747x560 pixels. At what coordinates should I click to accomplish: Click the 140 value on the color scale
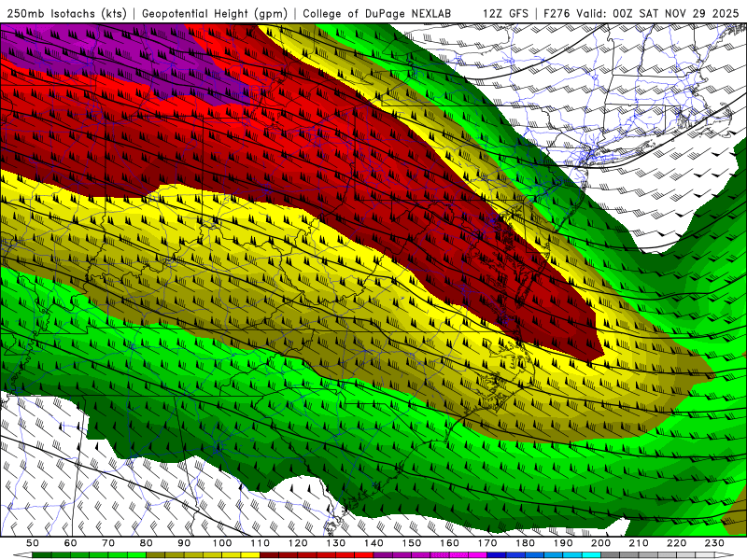coord(373,543)
